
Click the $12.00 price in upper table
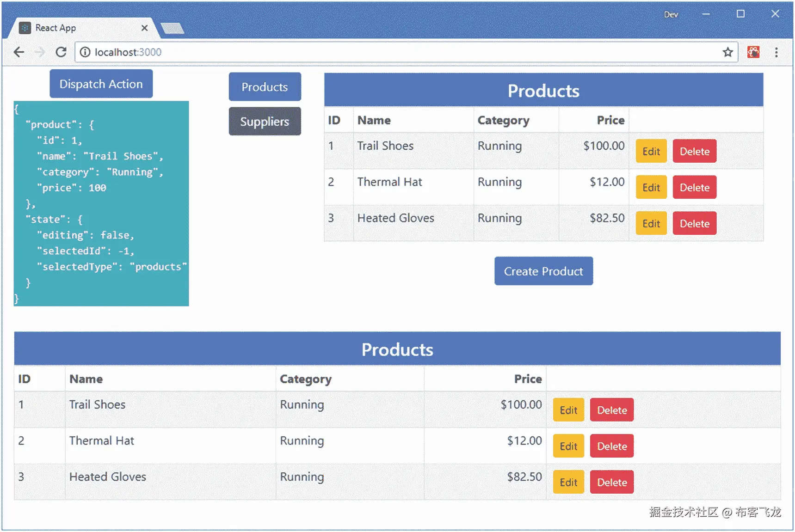[x=607, y=182]
